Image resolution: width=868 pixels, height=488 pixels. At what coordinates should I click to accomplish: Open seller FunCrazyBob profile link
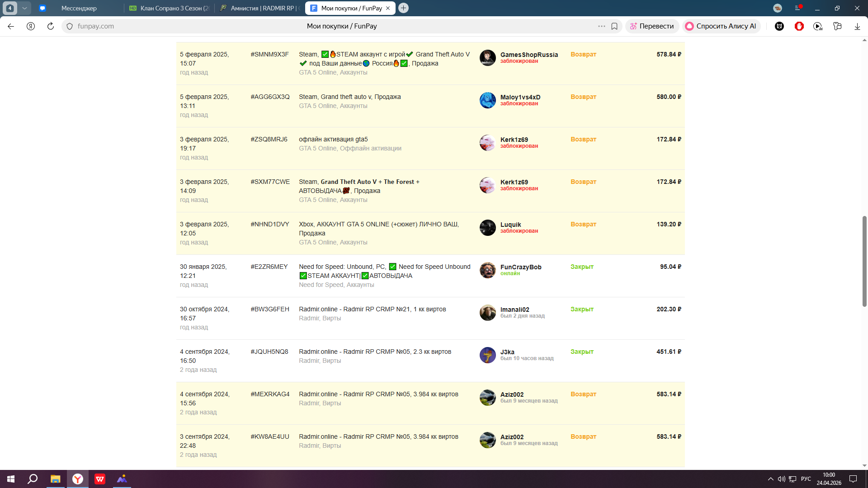click(520, 267)
